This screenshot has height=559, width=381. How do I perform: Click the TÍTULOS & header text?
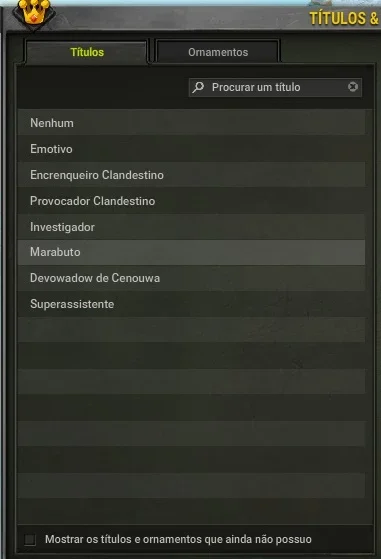tap(344, 19)
